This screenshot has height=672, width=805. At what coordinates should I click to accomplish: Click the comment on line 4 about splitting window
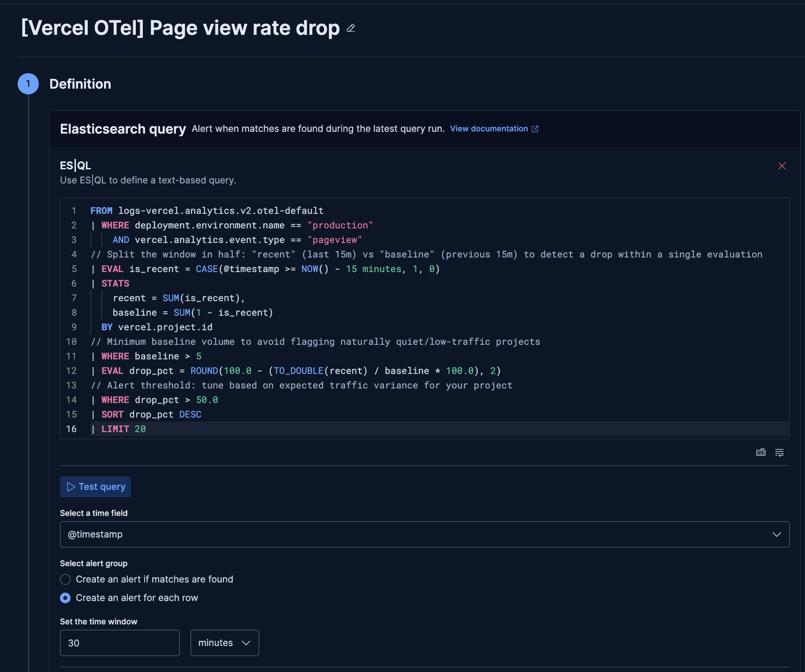[426, 254]
